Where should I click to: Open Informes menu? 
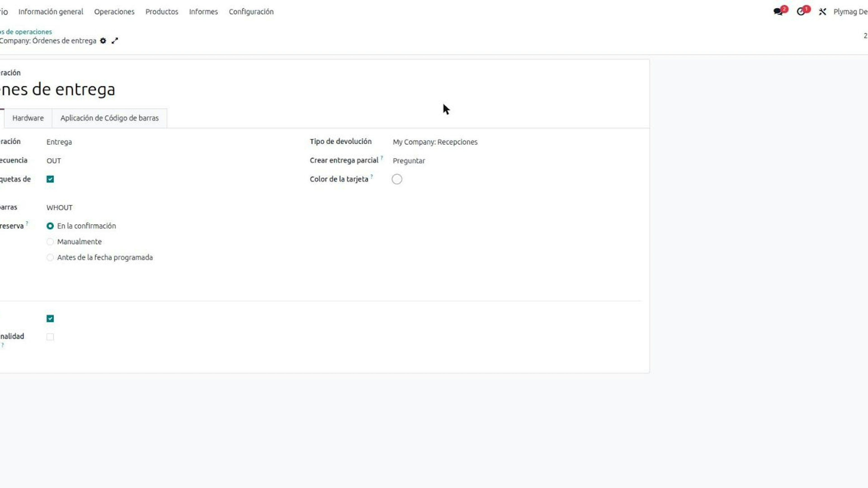203,12
